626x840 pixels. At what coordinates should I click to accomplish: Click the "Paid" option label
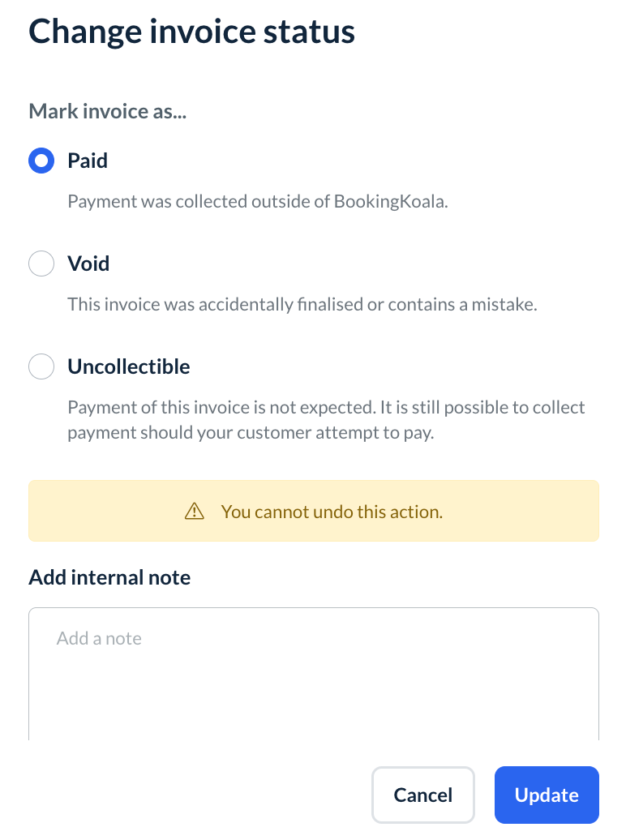[88, 161]
